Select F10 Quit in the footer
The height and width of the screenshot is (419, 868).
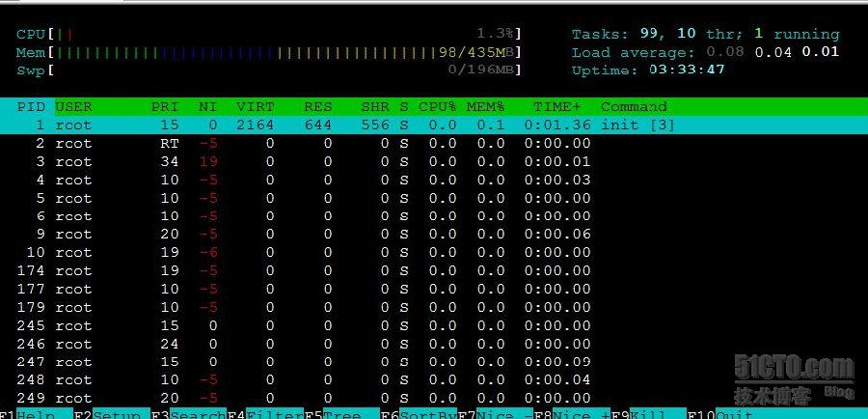720,415
